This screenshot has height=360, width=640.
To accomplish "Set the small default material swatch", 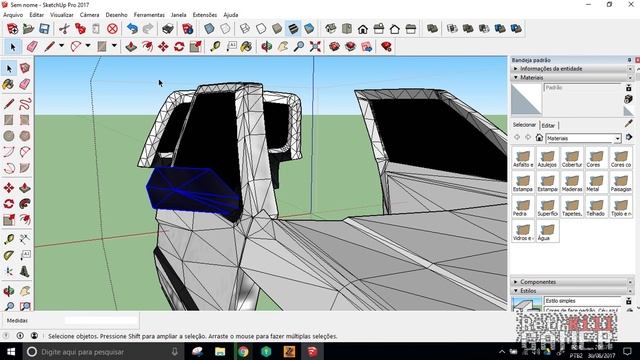I will pos(629,111).
